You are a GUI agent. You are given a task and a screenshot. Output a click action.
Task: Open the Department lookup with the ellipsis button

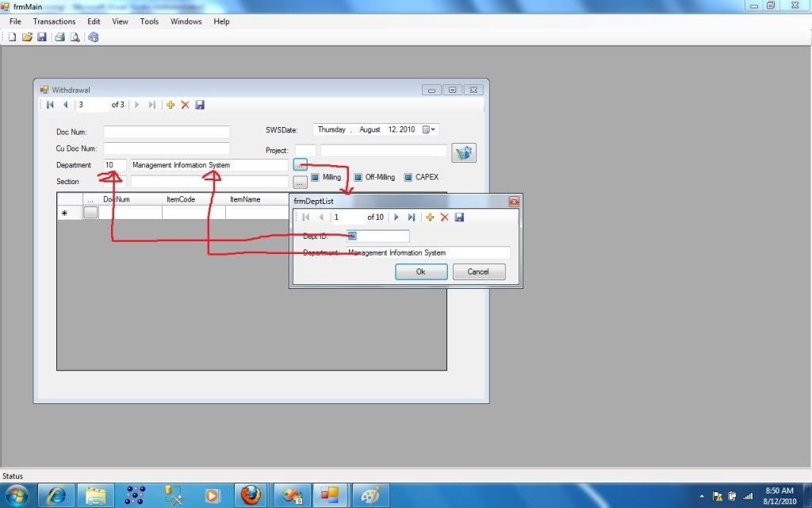coord(300,164)
